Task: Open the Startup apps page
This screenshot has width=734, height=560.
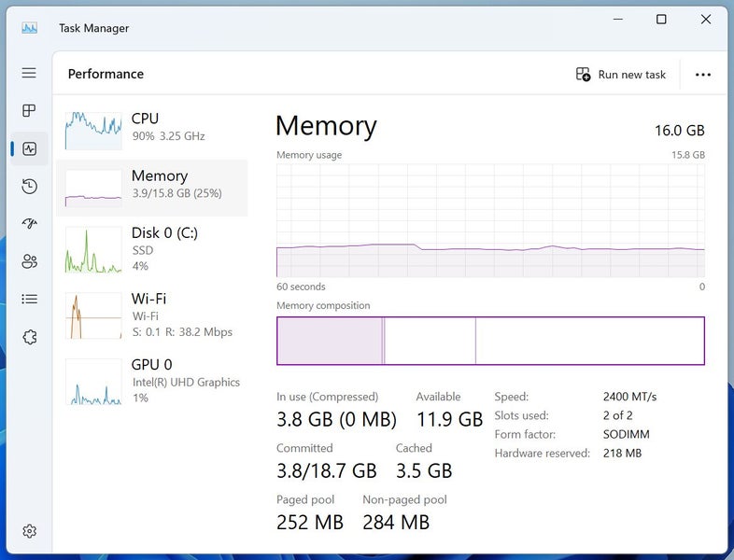Action: tap(29, 224)
